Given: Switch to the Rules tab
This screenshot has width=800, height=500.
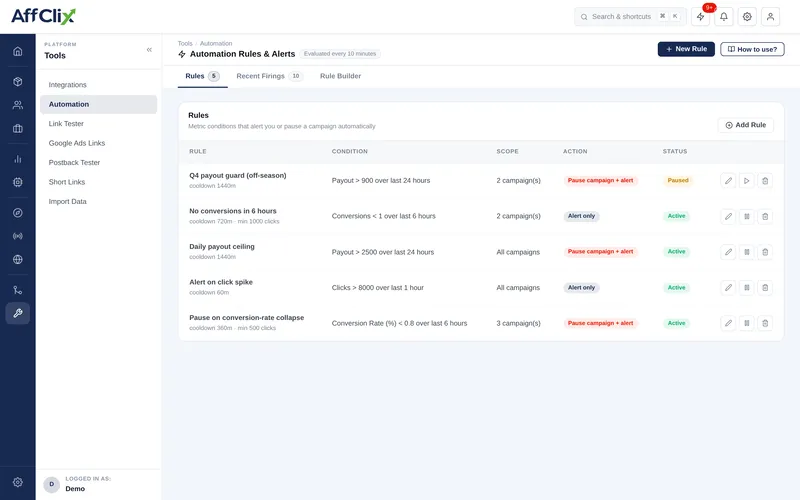Looking at the screenshot, I should 202,76.
